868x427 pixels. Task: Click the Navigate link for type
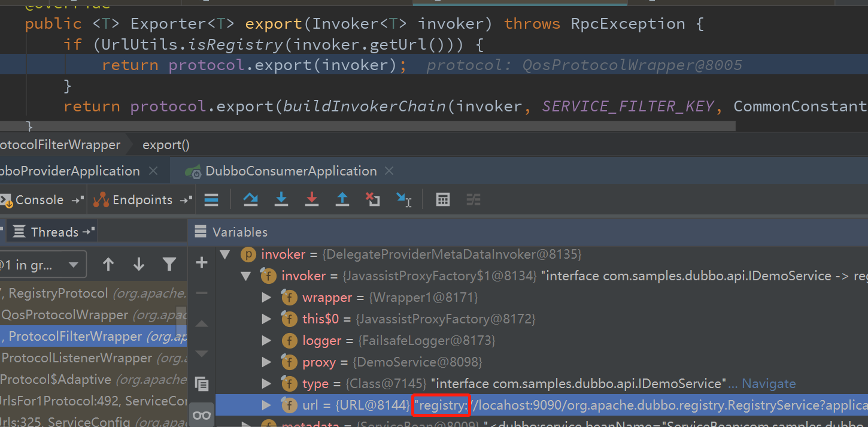pos(769,384)
